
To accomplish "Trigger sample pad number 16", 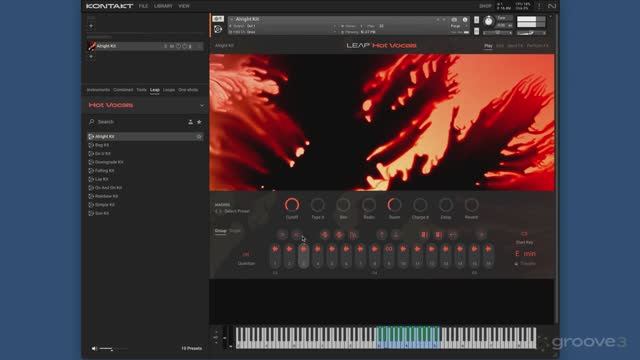I will (489, 256).
